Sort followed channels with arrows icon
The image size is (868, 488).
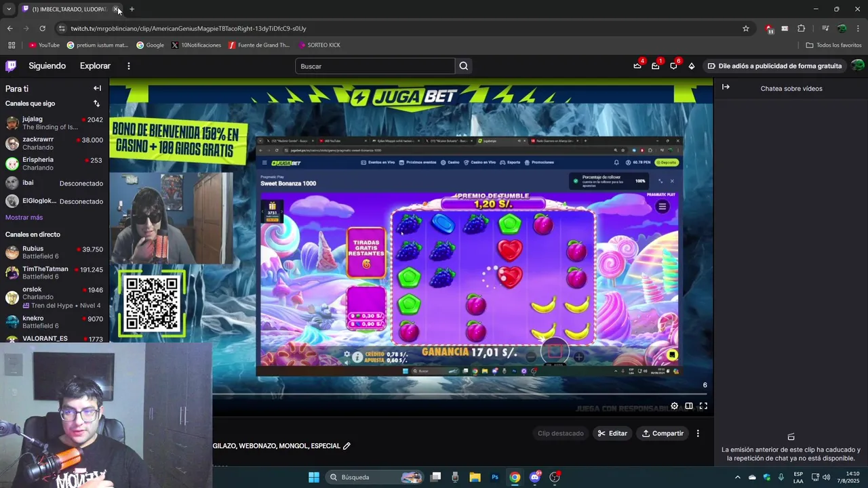pyautogui.click(x=96, y=104)
